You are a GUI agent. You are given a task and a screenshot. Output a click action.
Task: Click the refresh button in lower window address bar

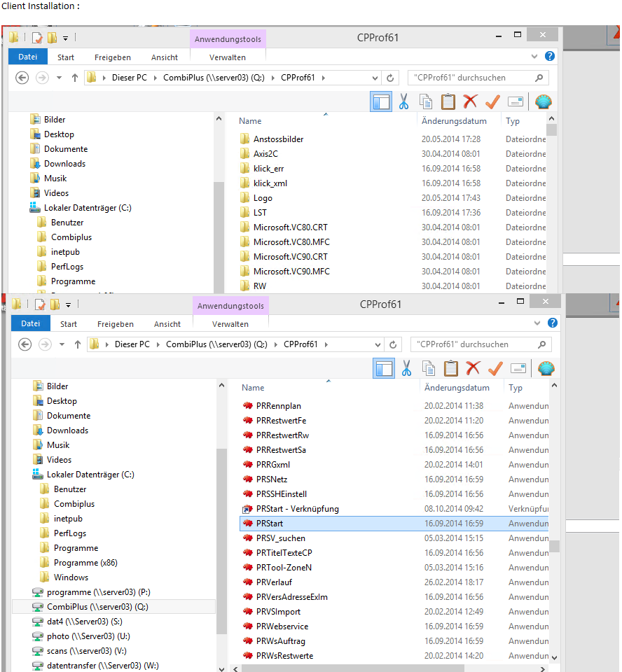click(x=393, y=344)
